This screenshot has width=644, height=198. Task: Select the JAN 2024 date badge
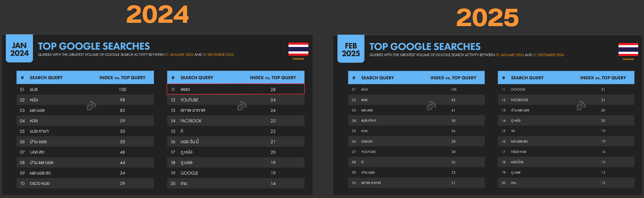(19, 49)
